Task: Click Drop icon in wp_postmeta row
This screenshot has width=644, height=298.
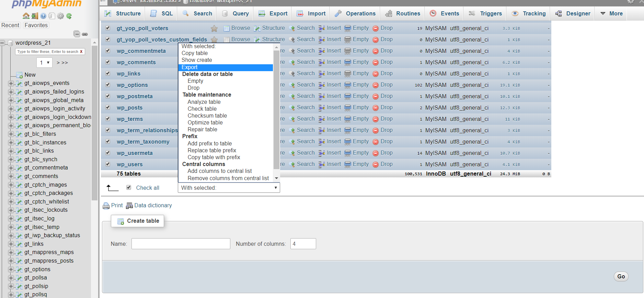Action: [x=376, y=96]
